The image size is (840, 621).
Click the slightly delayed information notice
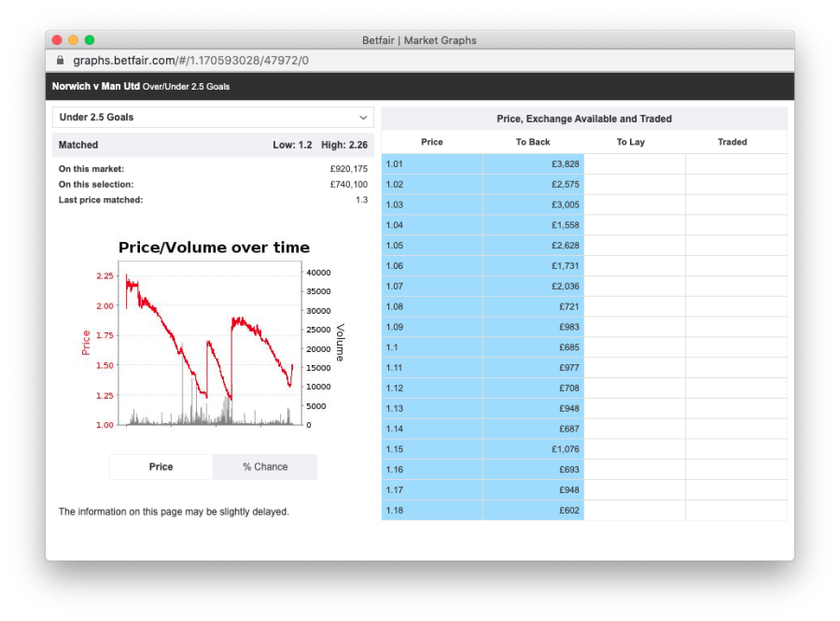174,512
